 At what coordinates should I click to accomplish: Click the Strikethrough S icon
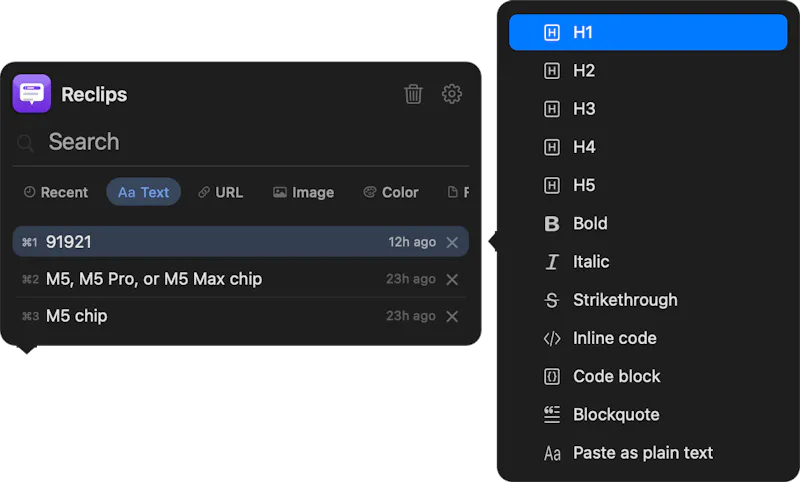click(552, 300)
